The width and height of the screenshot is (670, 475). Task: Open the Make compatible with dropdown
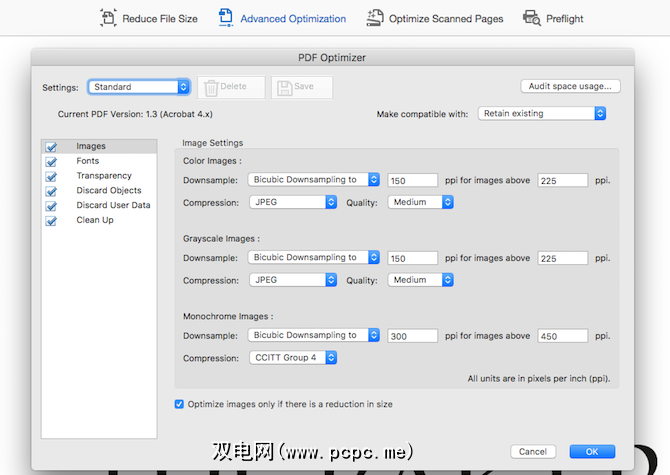(542, 114)
